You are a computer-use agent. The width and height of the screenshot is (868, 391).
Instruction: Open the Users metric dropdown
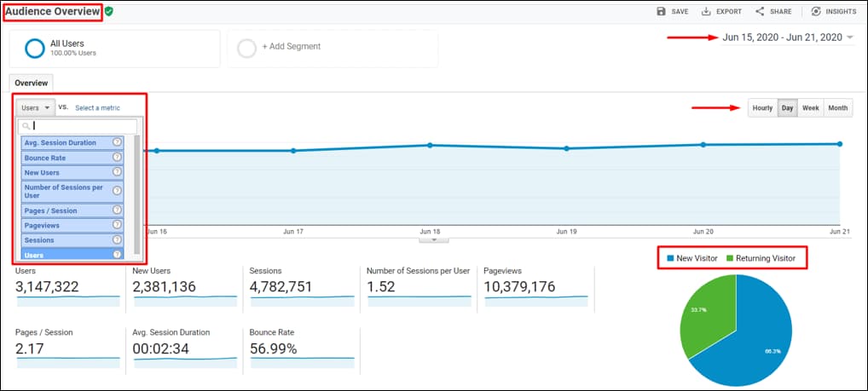pyautogui.click(x=36, y=108)
